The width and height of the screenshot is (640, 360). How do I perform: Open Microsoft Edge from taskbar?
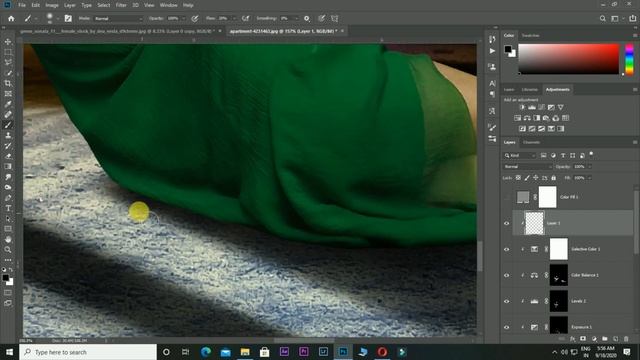[206, 352]
